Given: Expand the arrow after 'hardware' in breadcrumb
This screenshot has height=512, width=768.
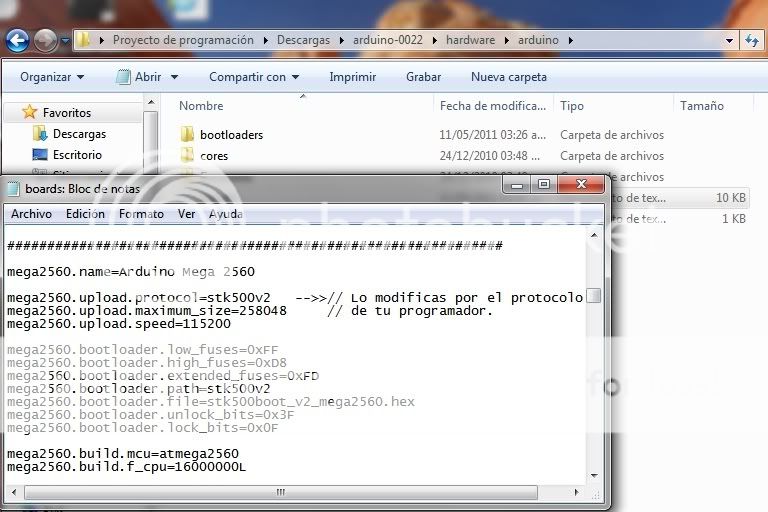Looking at the screenshot, I should (x=506, y=41).
